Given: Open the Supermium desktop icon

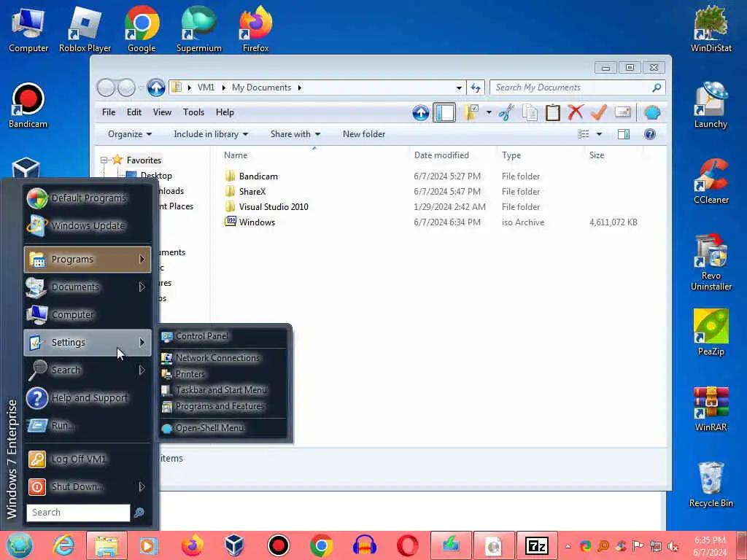Looking at the screenshot, I should (x=198, y=28).
